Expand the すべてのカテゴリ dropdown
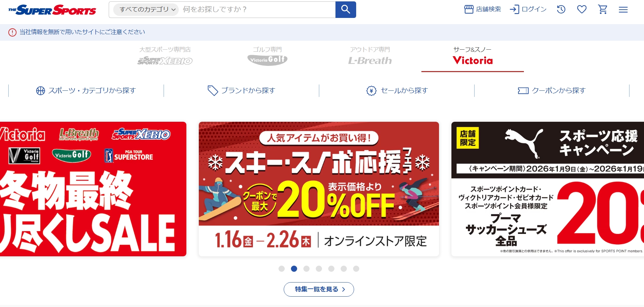 pos(146,9)
